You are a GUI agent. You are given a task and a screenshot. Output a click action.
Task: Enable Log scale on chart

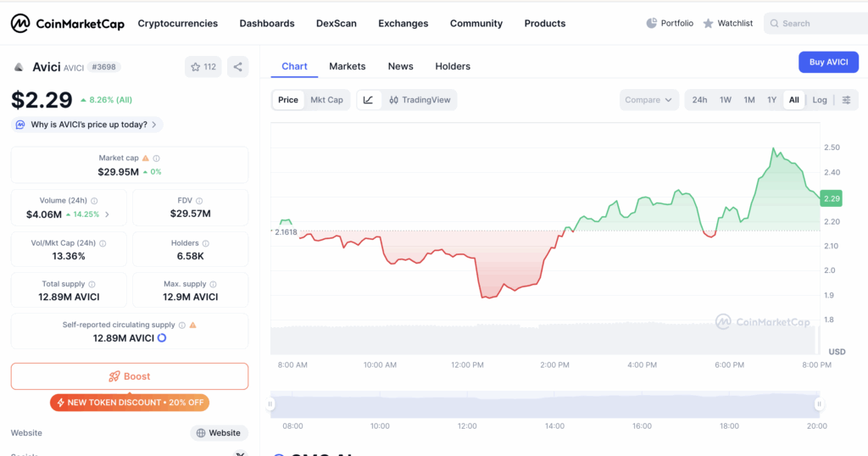coord(820,100)
